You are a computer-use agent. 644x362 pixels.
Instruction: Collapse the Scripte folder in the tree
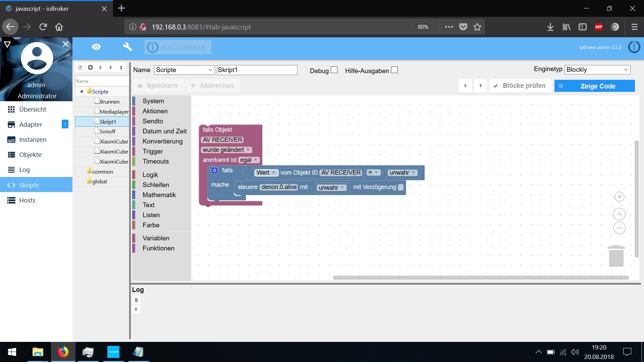tap(82, 91)
